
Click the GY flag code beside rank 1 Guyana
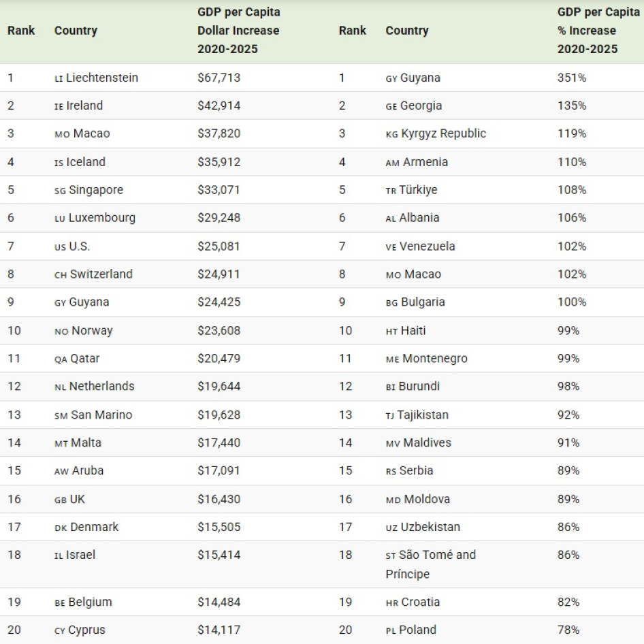pyautogui.click(x=391, y=78)
